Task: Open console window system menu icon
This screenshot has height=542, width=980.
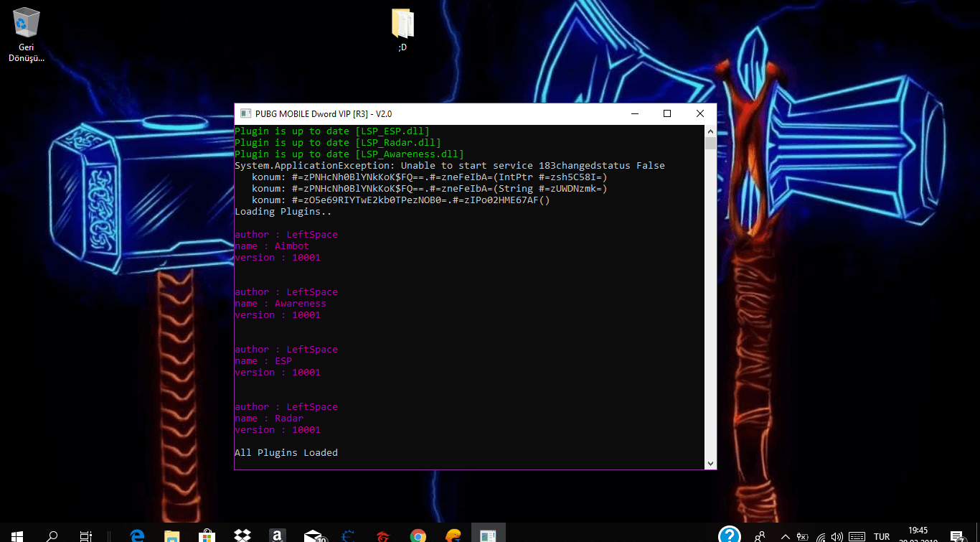Action: pyautogui.click(x=245, y=113)
